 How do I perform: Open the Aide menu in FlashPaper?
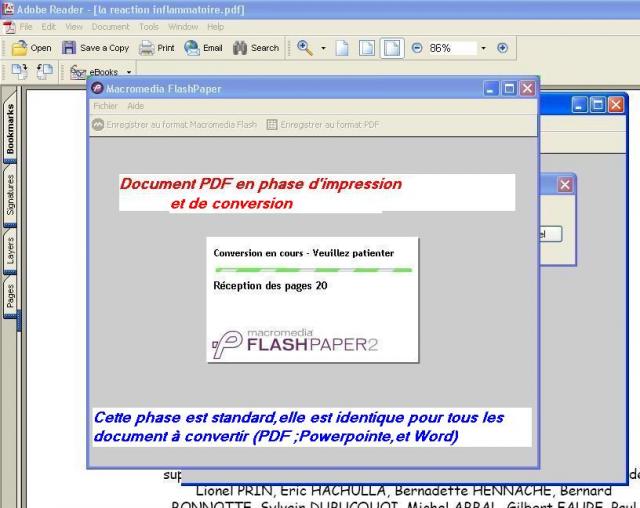[x=136, y=106]
